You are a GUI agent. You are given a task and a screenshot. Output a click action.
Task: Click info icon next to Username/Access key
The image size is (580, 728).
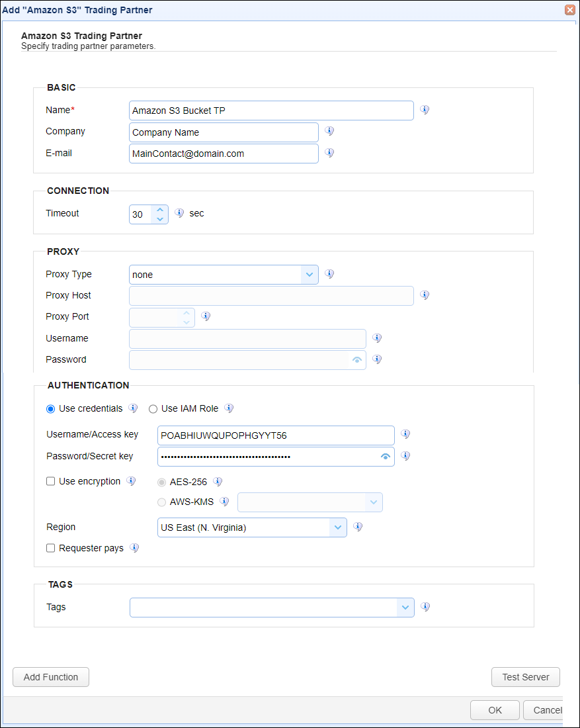click(x=405, y=434)
